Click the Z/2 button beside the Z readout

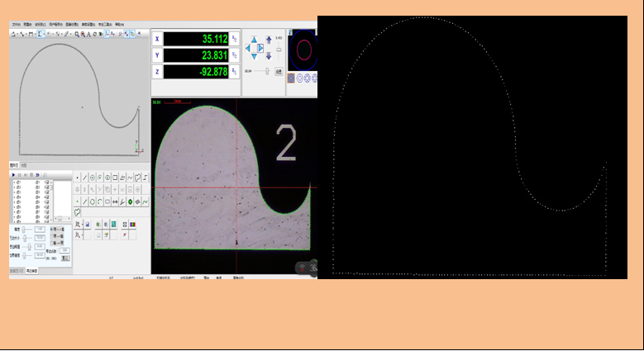[234, 72]
